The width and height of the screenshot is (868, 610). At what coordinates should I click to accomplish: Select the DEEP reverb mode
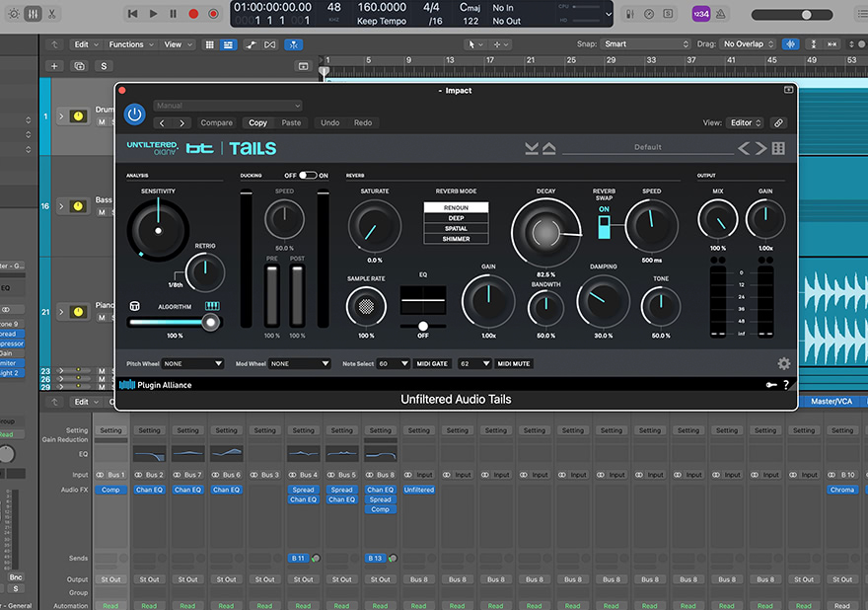click(456, 218)
